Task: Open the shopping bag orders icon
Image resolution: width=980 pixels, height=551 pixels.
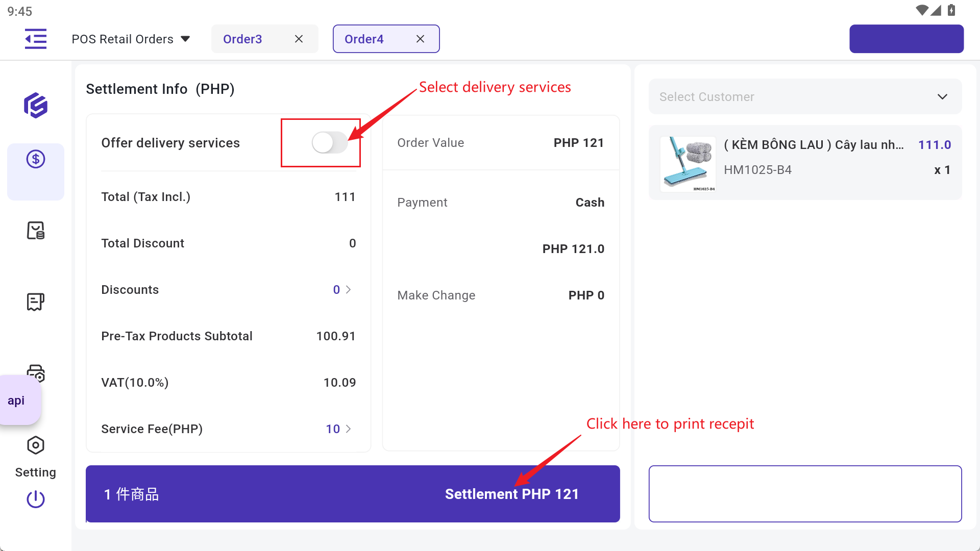Action: coord(36,231)
